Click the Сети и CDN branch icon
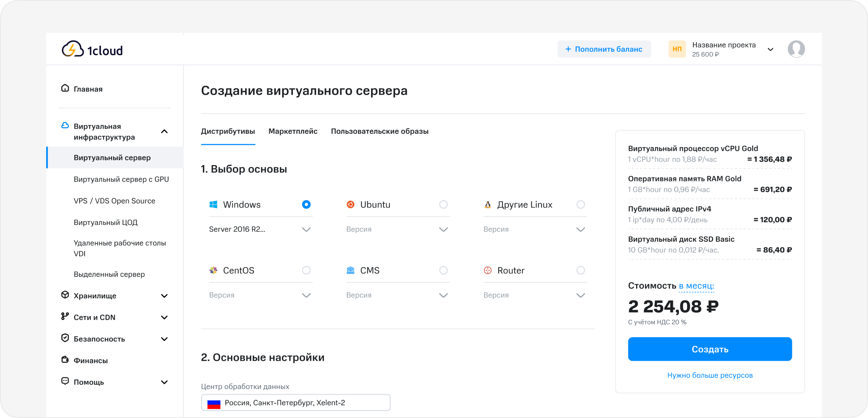 tap(65, 317)
